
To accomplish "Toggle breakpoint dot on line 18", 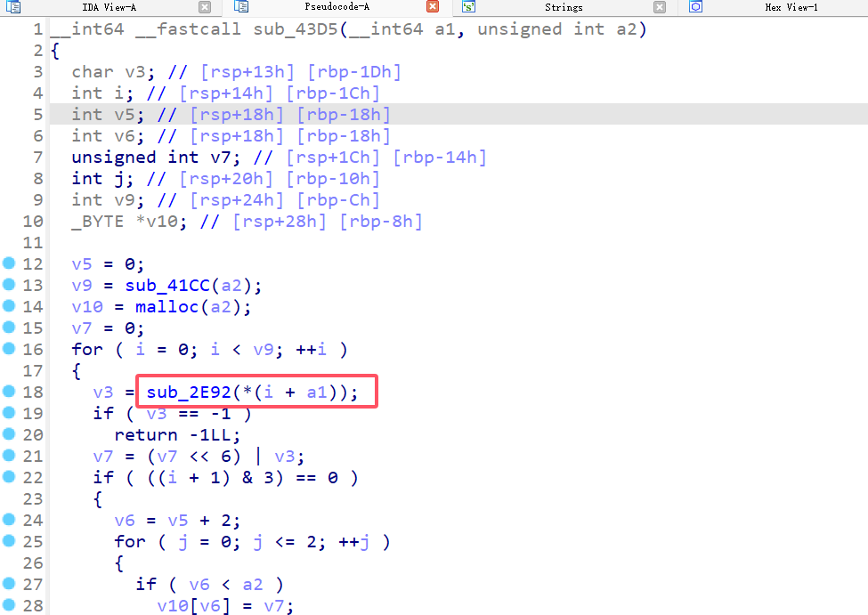I will (9, 392).
